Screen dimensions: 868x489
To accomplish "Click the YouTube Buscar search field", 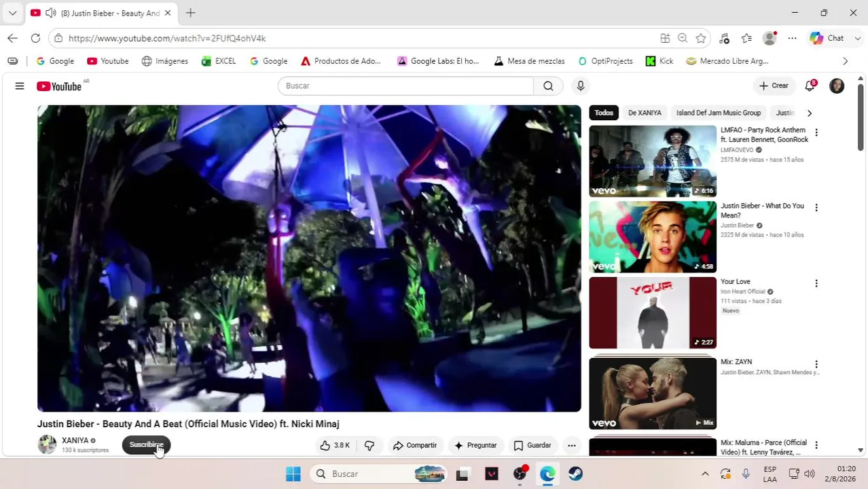I will click(406, 86).
